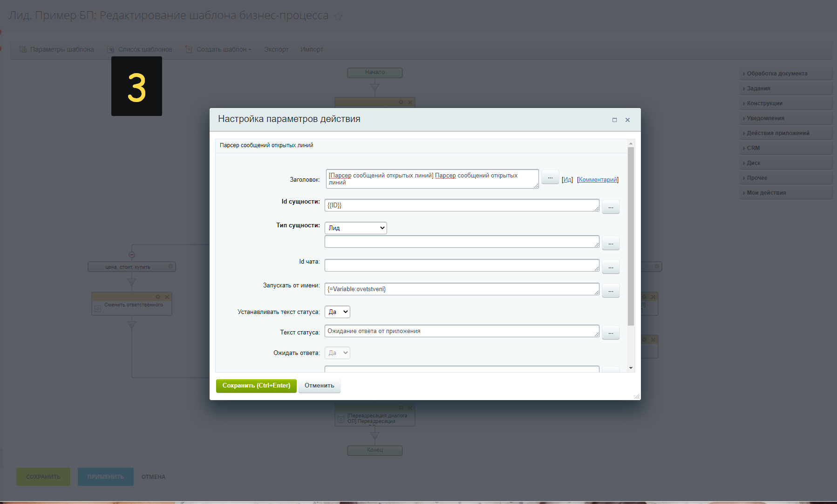837x504 pixels.
Task: Open value picker next to Заголовок field
Action: point(550,177)
